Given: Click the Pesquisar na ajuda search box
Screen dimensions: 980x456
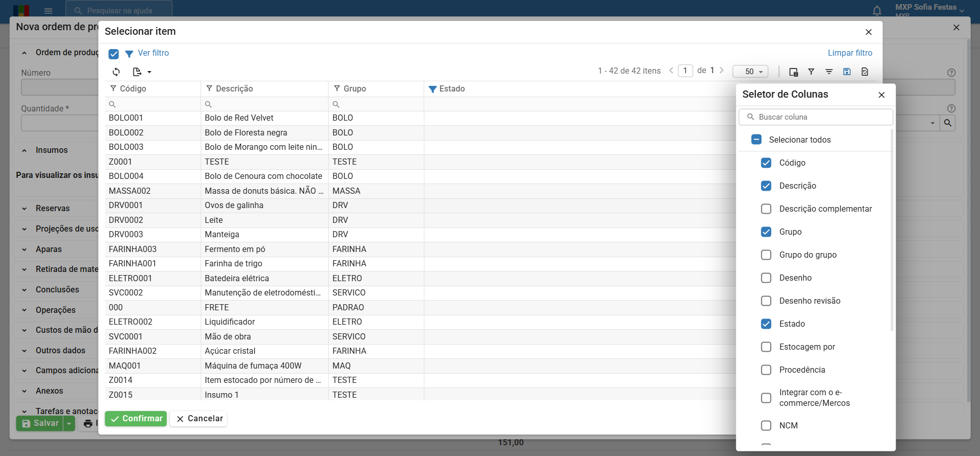Looking at the screenshot, I should [x=119, y=10].
